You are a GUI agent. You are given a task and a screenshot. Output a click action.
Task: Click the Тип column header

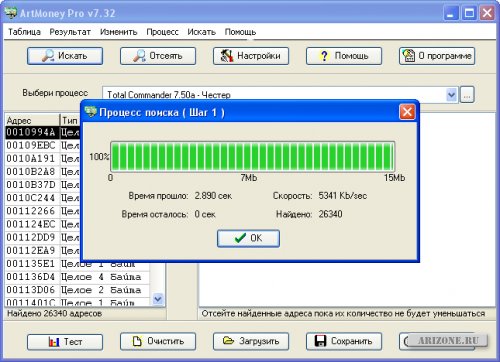(x=70, y=120)
